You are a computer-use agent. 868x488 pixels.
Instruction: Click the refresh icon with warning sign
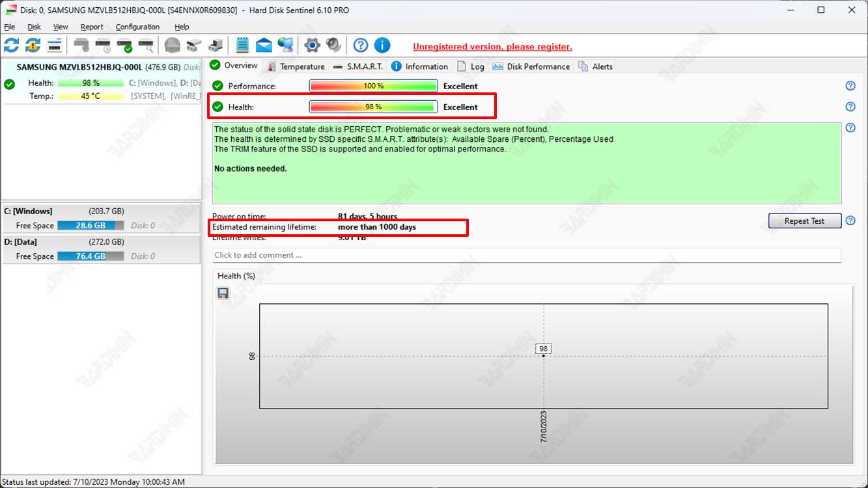coord(33,45)
